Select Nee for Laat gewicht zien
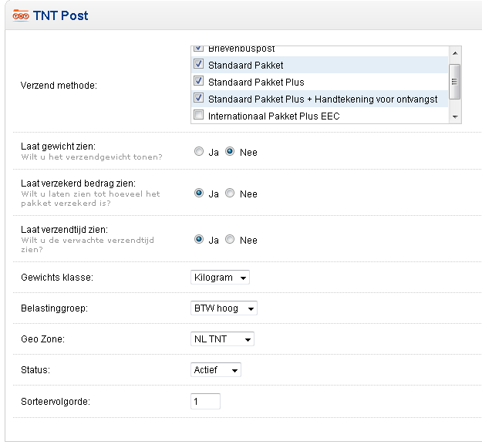Viewport: 482px width, 448px height. pos(230,151)
